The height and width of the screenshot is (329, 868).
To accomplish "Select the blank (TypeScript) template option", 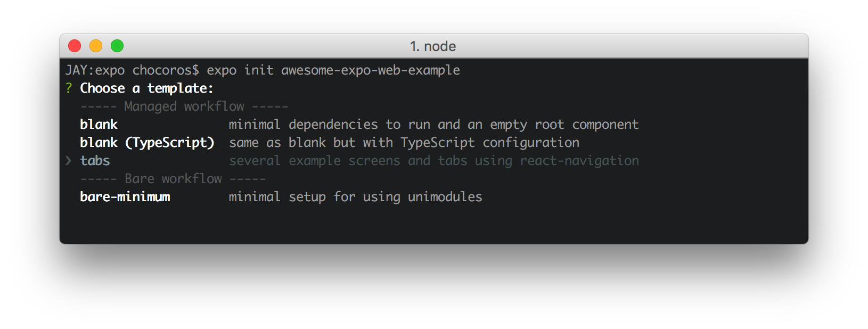I will pyautogui.click(x=147, y=143).
